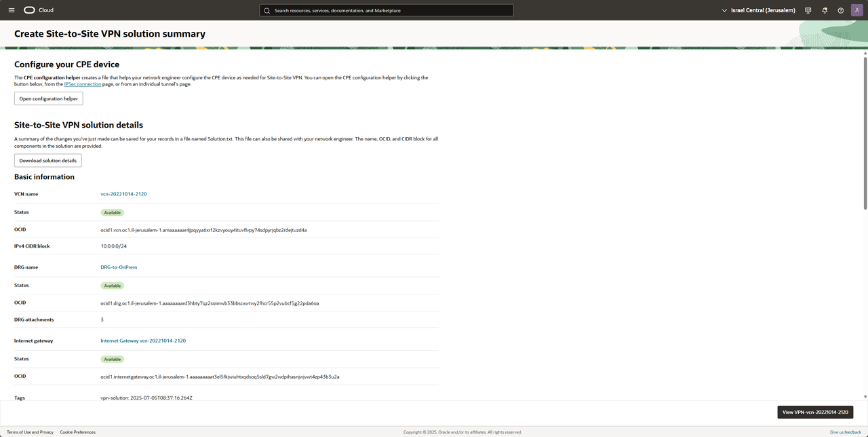Open the help question mark menu
Screen dimensions: 868x437
point(841,10)
